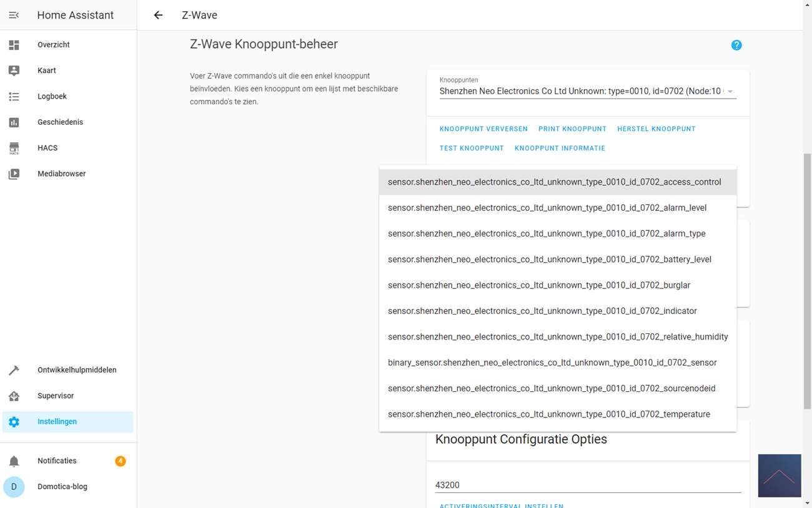Open Ontwikkelhulpmiddelen with the hammer icon
812x508 pixels.
coord(14,370)
